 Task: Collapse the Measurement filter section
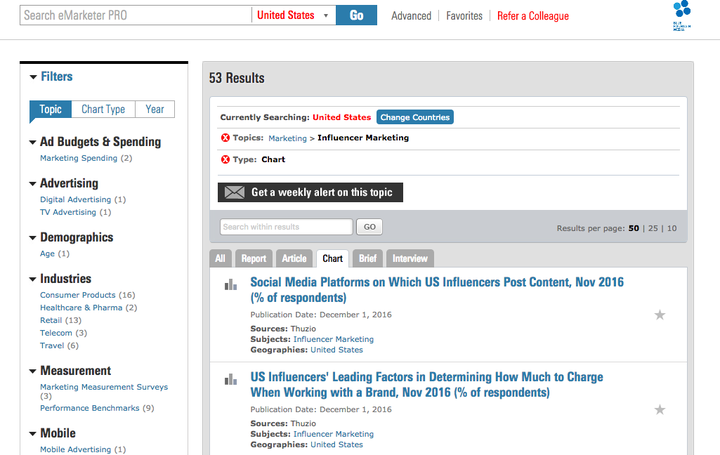(33, 371)
